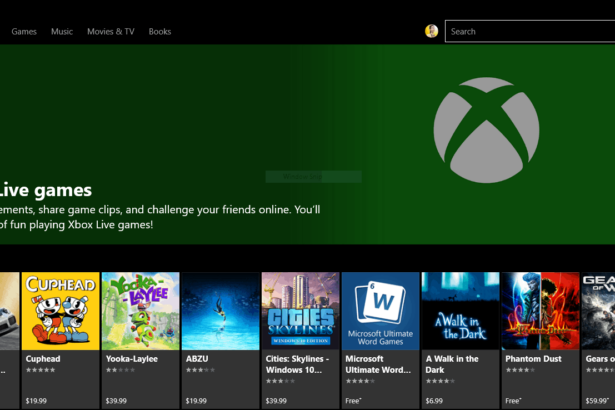
Task: Click the $59.99 price on Gears tile
Action: [597, 401]
